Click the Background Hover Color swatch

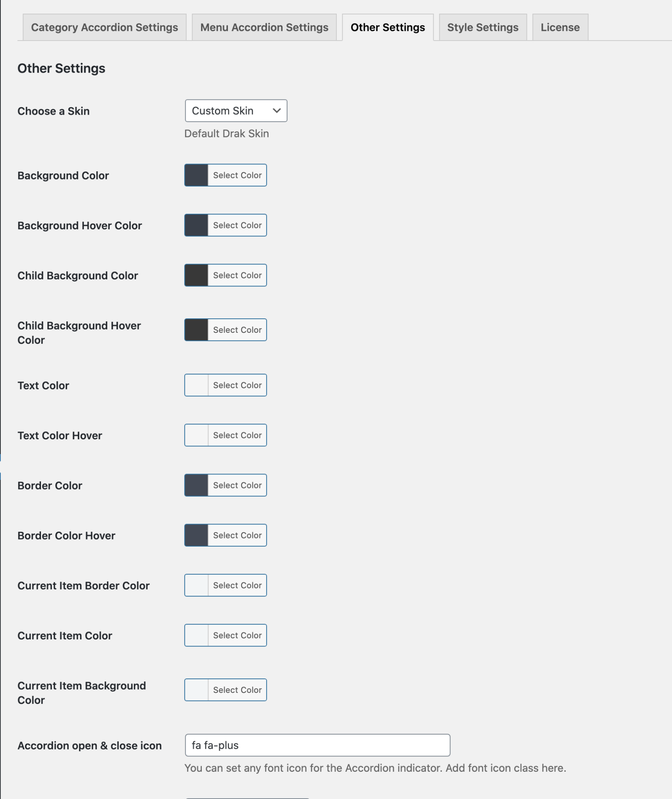196,225
